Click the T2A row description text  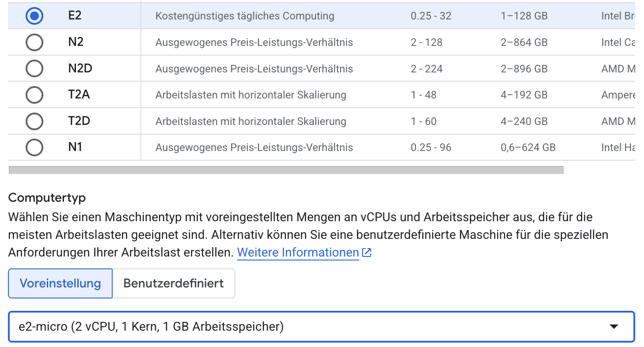(250, 95)
